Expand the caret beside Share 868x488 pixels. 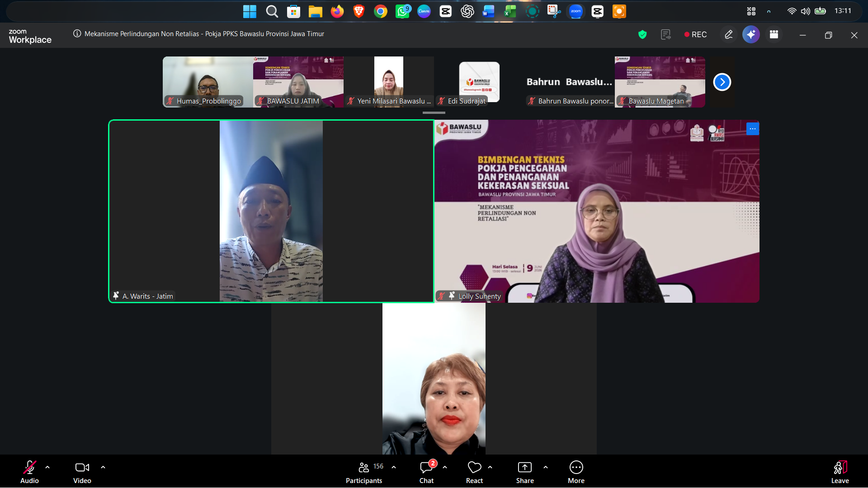pos(546,467)
